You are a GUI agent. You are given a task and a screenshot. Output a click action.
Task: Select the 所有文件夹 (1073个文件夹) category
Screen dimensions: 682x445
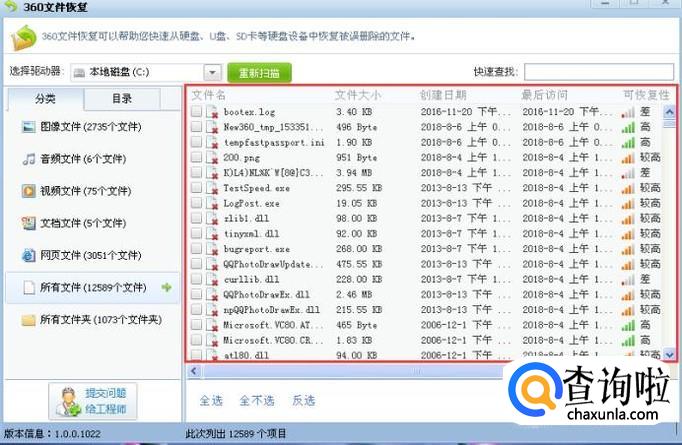[91, 320]
